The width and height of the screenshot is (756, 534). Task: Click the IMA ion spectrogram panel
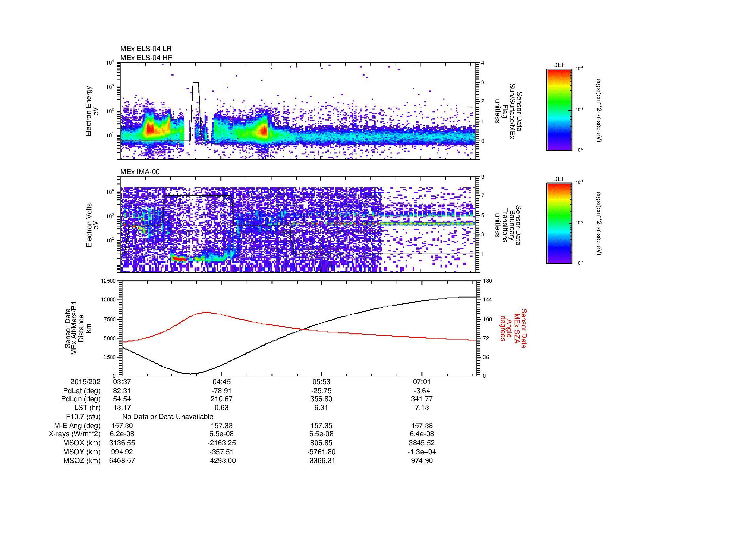click(299, 225)
